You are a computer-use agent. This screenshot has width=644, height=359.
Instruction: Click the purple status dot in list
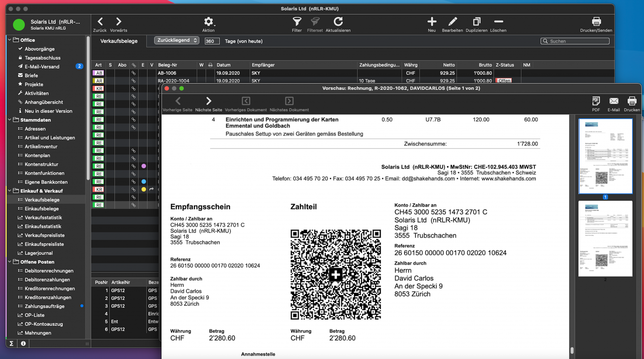pos(143,166)
